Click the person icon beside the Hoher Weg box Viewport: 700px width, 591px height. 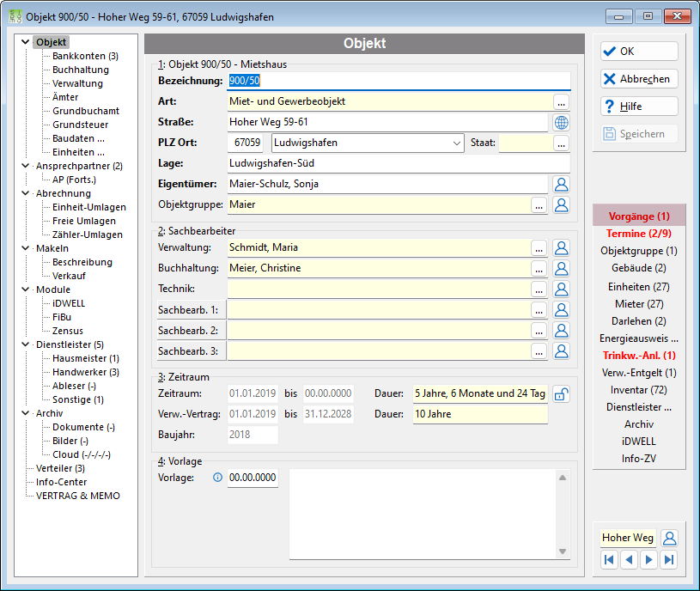[669, 538]
